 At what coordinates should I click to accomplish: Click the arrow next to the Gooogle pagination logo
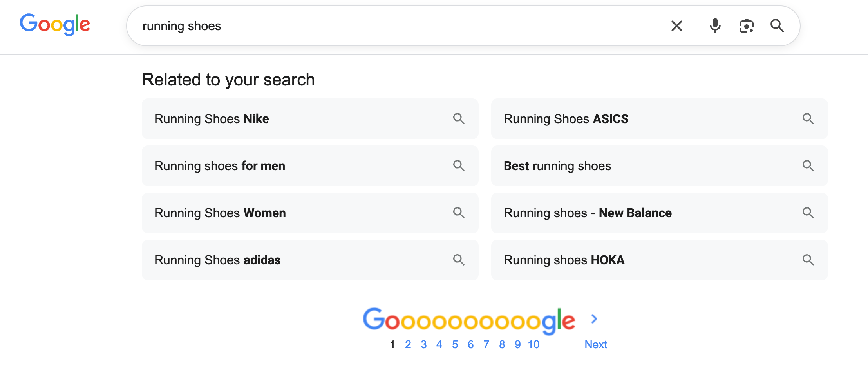(594, 319)
